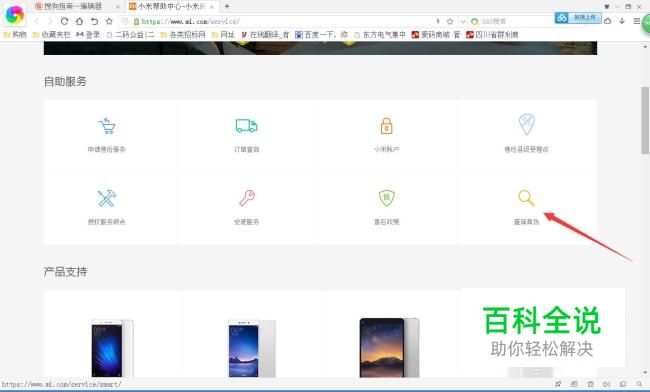This screenshot has width=650, height=392.
Task: Click the browser back arrow
Action: [37, 21]
